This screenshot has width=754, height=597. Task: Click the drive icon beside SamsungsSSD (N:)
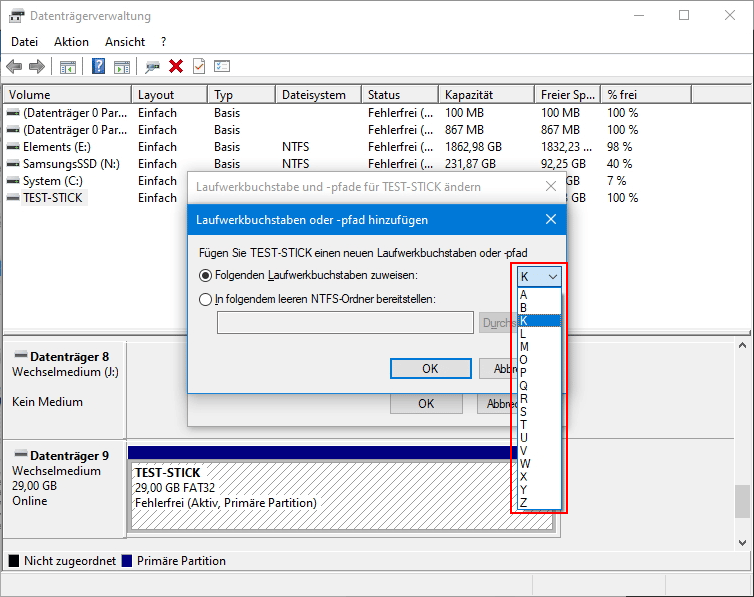pyautogui.click(x=13, y=164)
